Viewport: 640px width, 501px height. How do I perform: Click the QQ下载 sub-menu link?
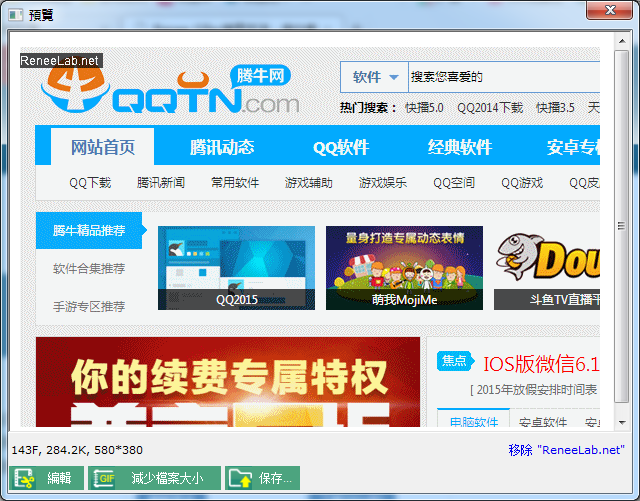90,183
